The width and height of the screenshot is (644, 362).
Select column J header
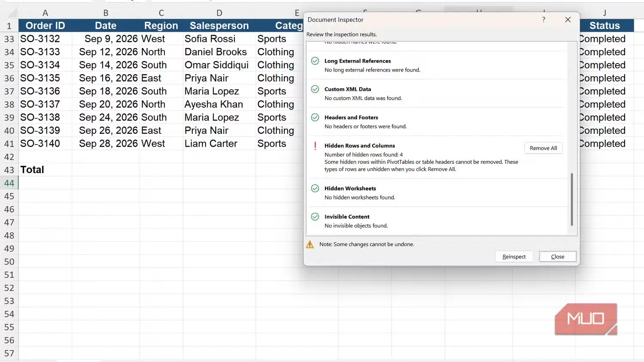pos(605,13)
